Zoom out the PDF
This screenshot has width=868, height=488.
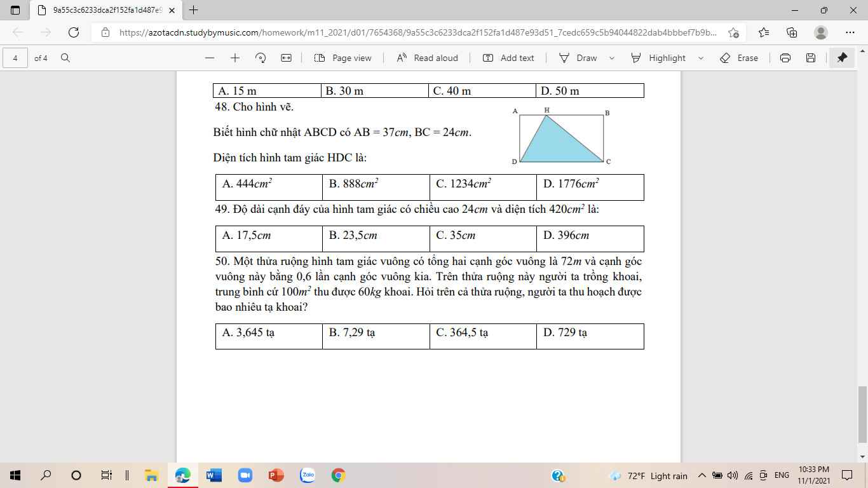(x=210, y=58)
